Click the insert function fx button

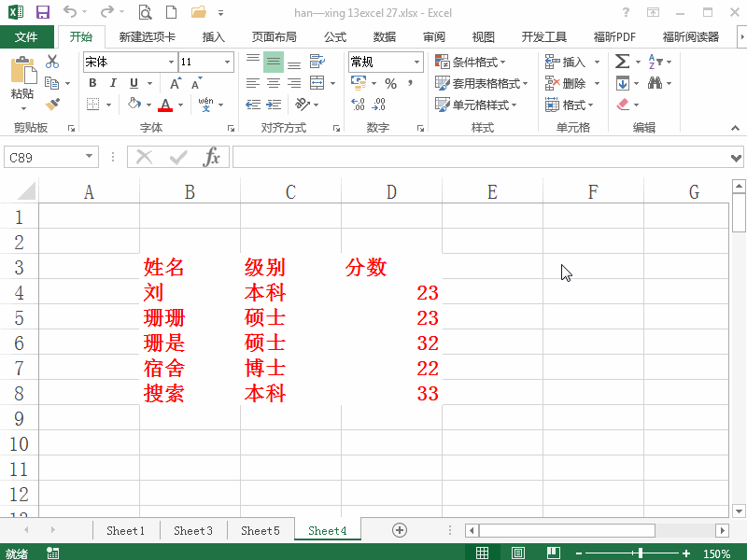[213, 156]
